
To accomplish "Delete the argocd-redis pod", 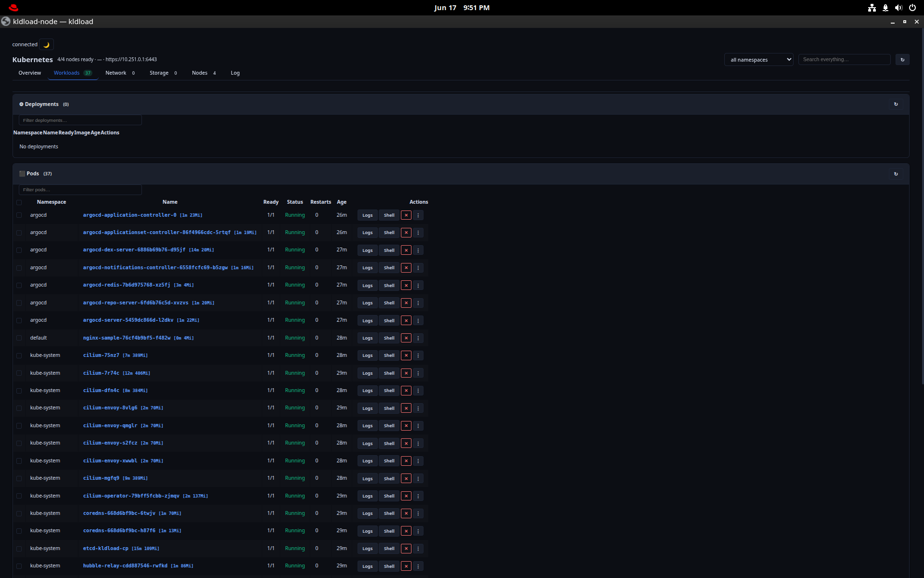I will pos(406,286).
